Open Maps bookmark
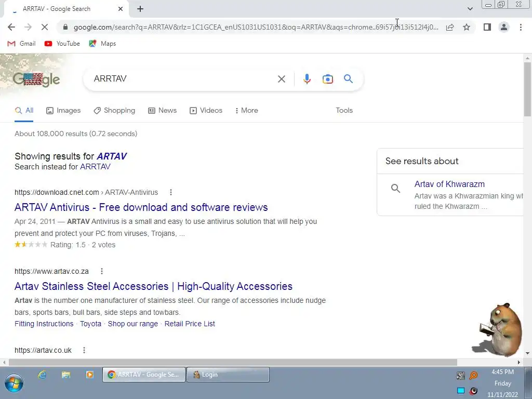The height and width of the screenshot is (399, 532). (x=102, y=44)
